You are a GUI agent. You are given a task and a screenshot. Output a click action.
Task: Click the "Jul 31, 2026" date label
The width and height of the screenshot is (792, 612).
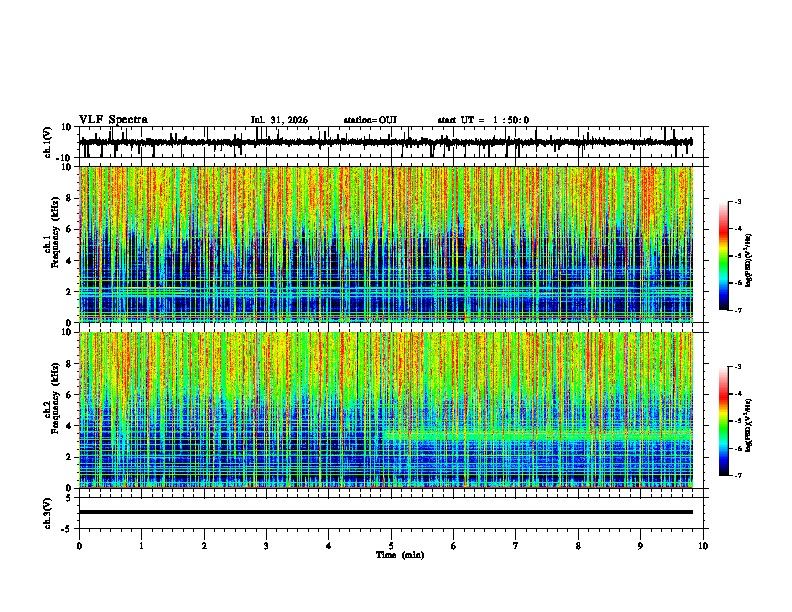[279, 120]
